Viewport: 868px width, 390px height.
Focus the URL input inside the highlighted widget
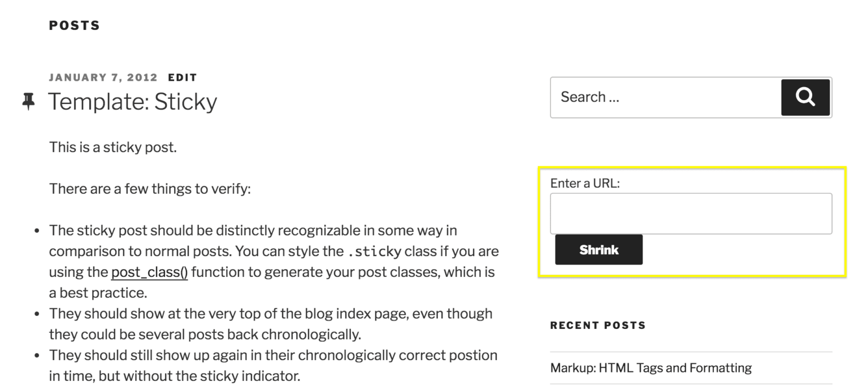691,213
